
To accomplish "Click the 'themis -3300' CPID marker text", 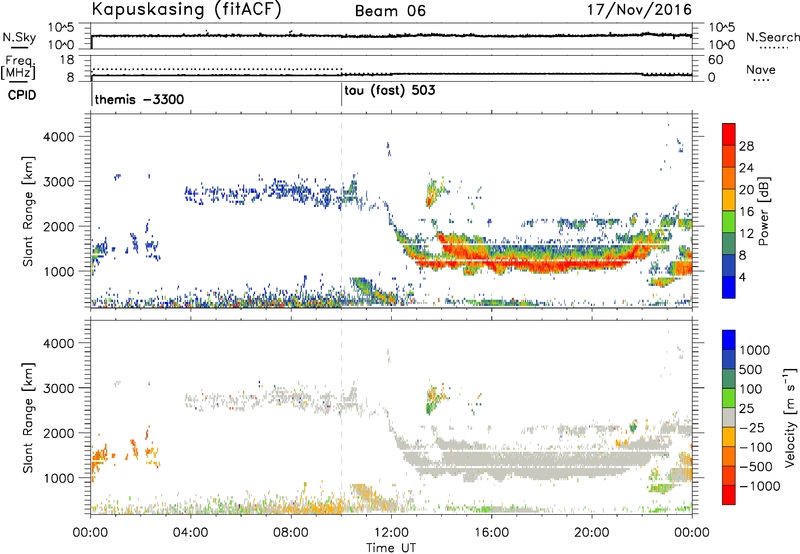I will [139, 99].
